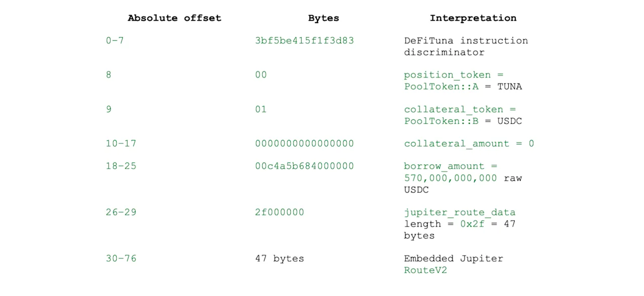Screen dimensions: 644x296
Task: Click collateral_amount = 0 text
Action: pyautogui.click(x=469, y=144)
